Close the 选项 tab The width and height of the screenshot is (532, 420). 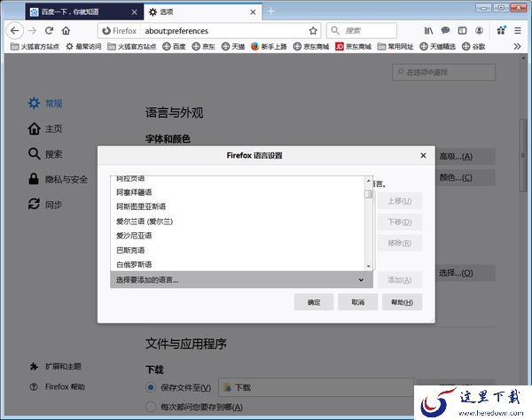[x=253, y=12]
